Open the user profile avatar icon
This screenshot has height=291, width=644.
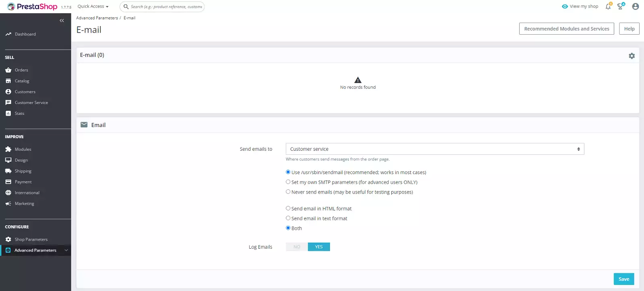(x=635, y=6)
